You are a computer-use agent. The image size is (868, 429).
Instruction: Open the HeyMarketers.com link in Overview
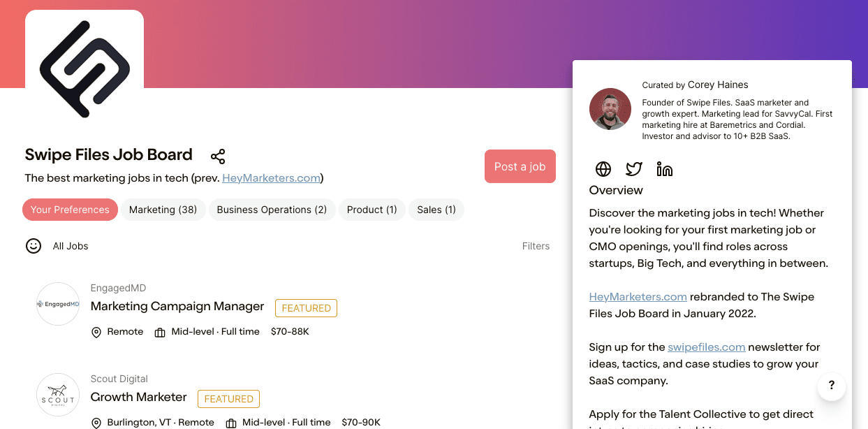point(638,297)
